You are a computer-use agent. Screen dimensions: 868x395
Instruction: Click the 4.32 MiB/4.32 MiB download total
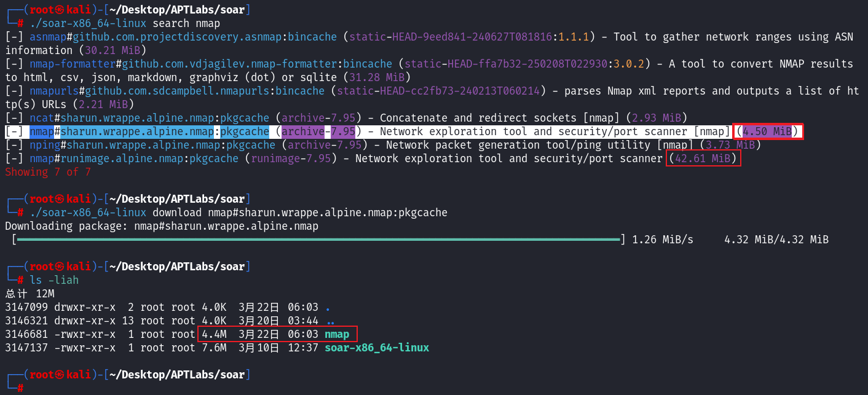776,240
